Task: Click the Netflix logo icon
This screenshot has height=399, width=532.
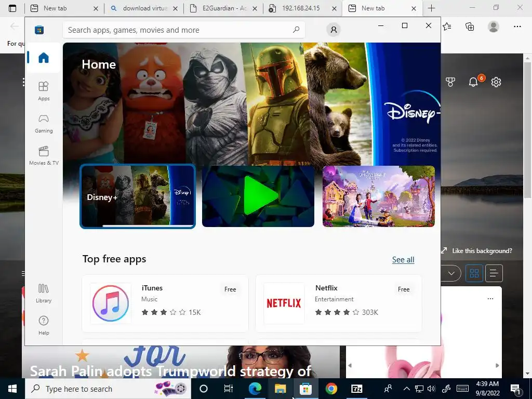Action: pos(284,303)
